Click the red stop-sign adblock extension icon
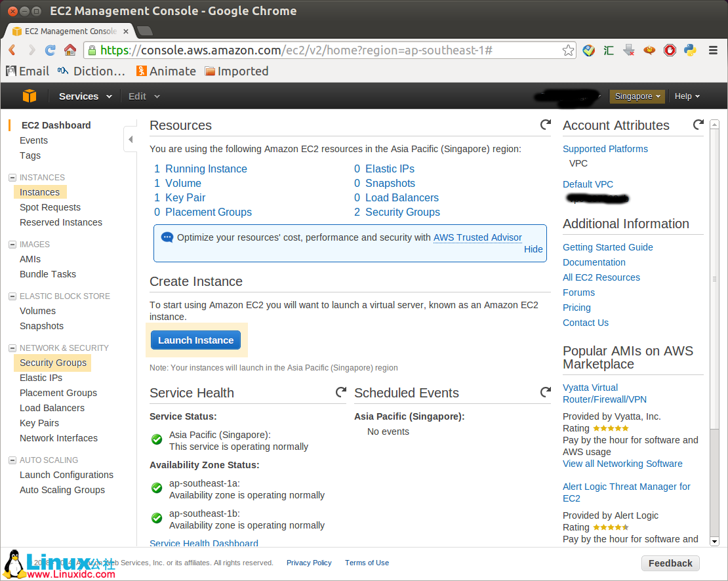 669,50
